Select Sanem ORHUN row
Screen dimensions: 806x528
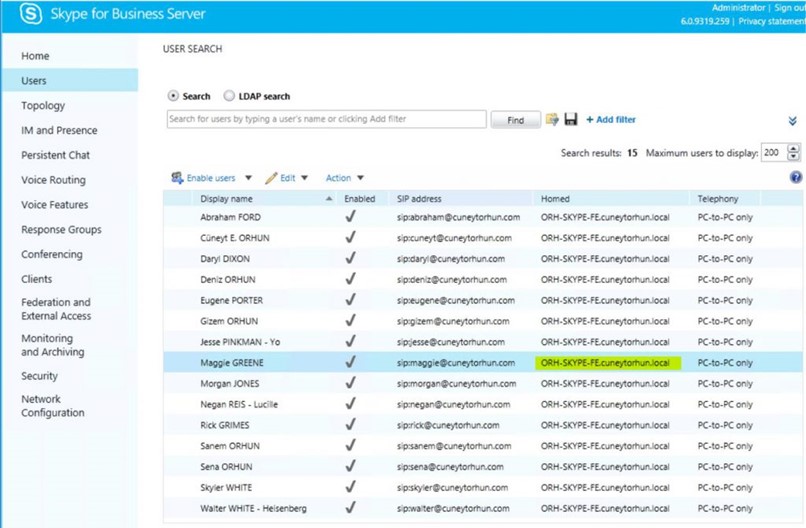483,446
